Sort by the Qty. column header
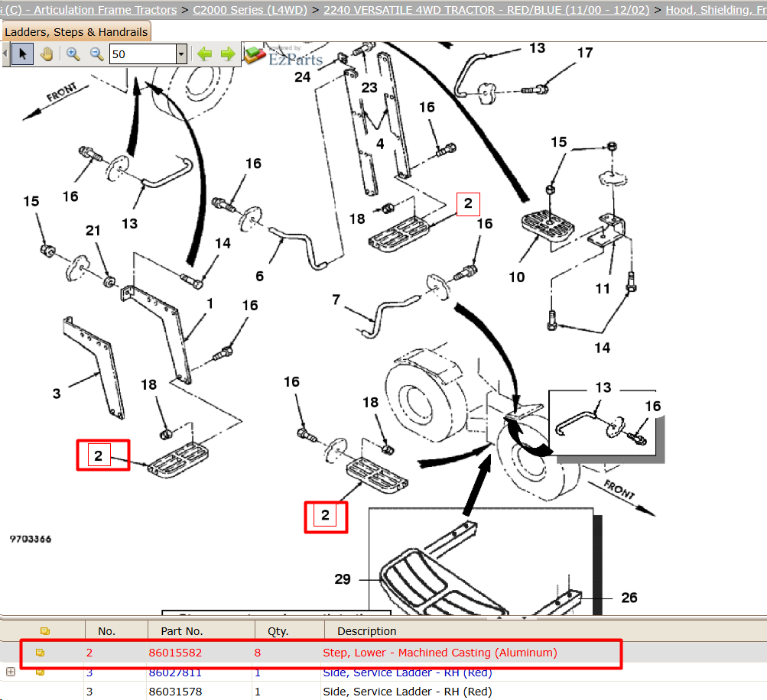Screen dimensions: 767x700 [x=278, y=631]
